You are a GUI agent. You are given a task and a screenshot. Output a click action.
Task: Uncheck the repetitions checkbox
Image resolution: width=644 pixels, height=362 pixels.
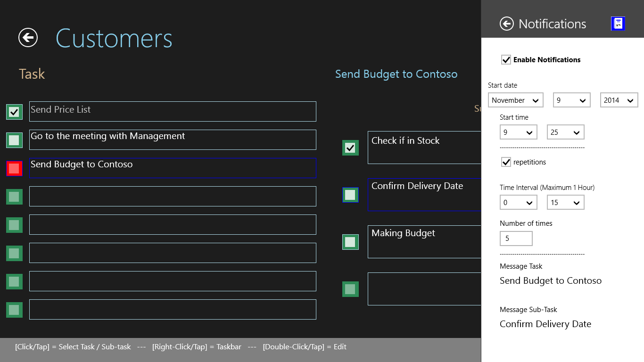[506, 162]
